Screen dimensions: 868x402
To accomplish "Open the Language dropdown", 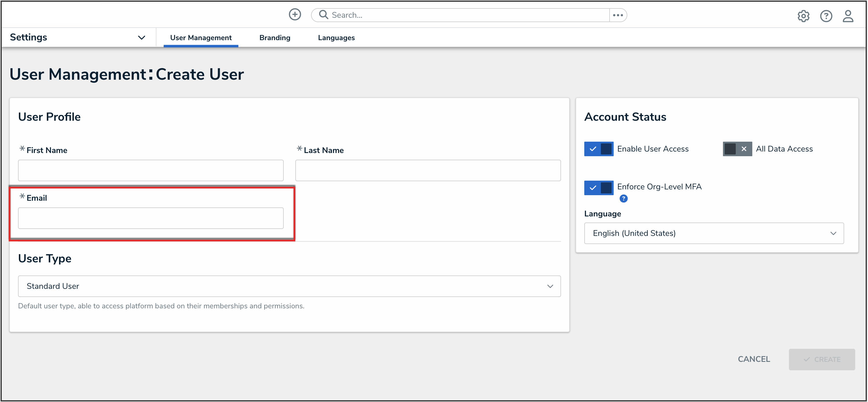I will pos(714,233).
